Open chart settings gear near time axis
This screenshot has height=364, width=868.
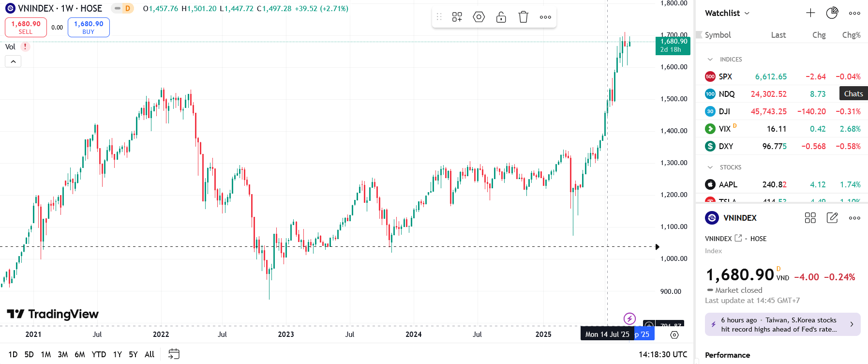point(674,334)
